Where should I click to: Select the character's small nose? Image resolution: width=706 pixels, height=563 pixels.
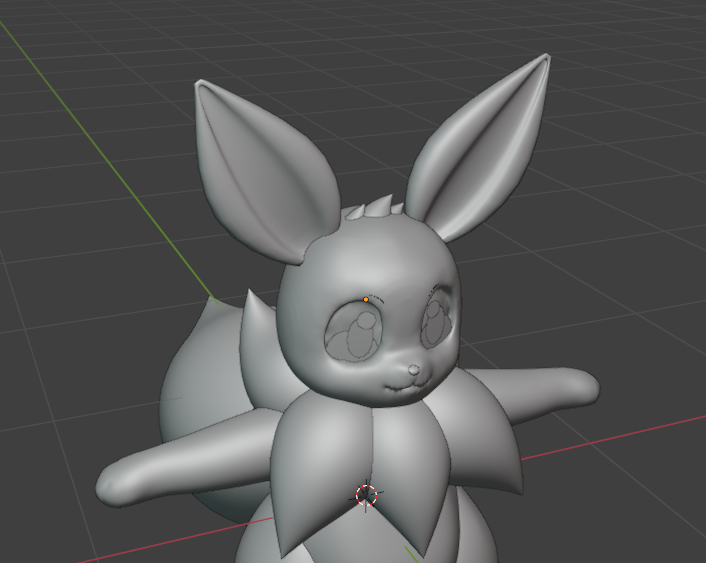pos(413,370)
